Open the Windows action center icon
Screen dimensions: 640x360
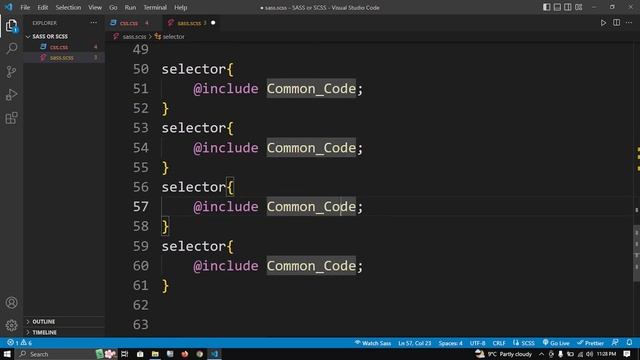(627, 354)
